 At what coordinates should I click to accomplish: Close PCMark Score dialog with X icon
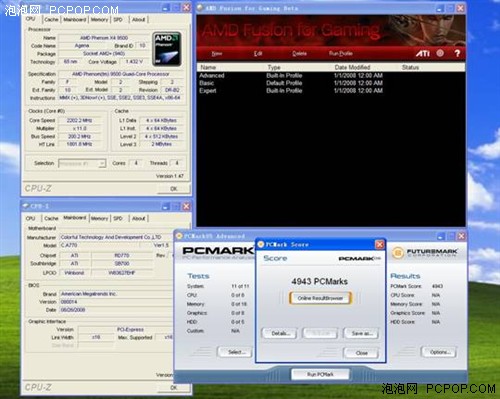(x=380, y=245)
